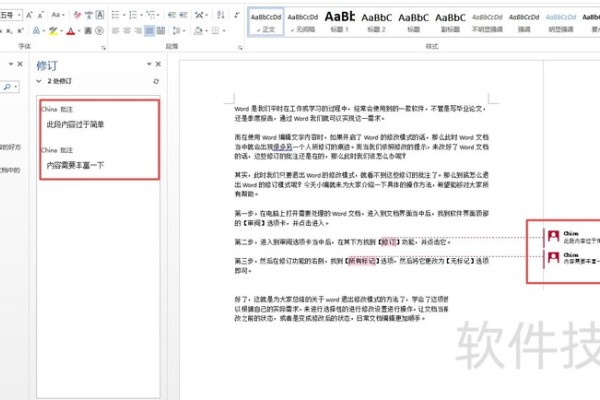
Task: Open the 修订 pane options dropdown arrow
Action: (149, 64)
